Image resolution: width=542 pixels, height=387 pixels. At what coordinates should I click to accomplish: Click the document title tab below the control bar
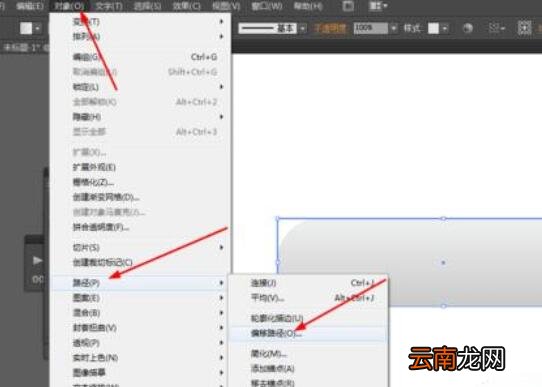pyautogui.click(x=25, y=47)
